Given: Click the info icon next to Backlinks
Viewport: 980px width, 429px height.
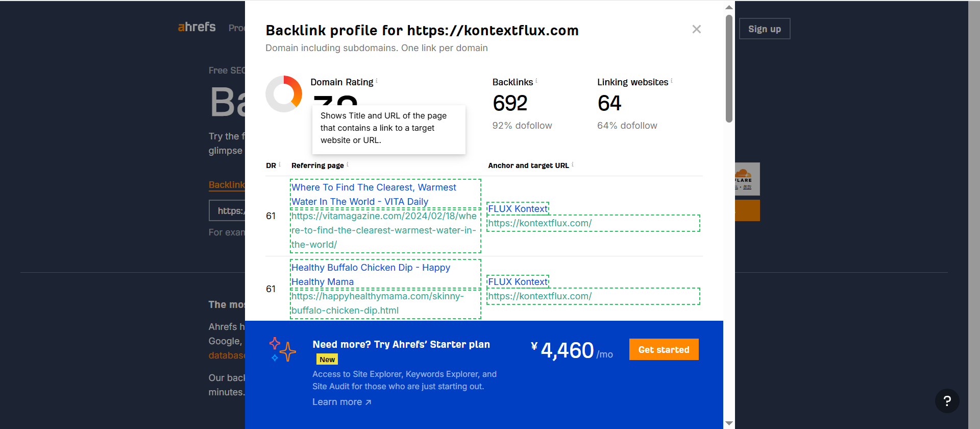Looking at the screenshot, I should pyautogui.click(x=536, y=81).
